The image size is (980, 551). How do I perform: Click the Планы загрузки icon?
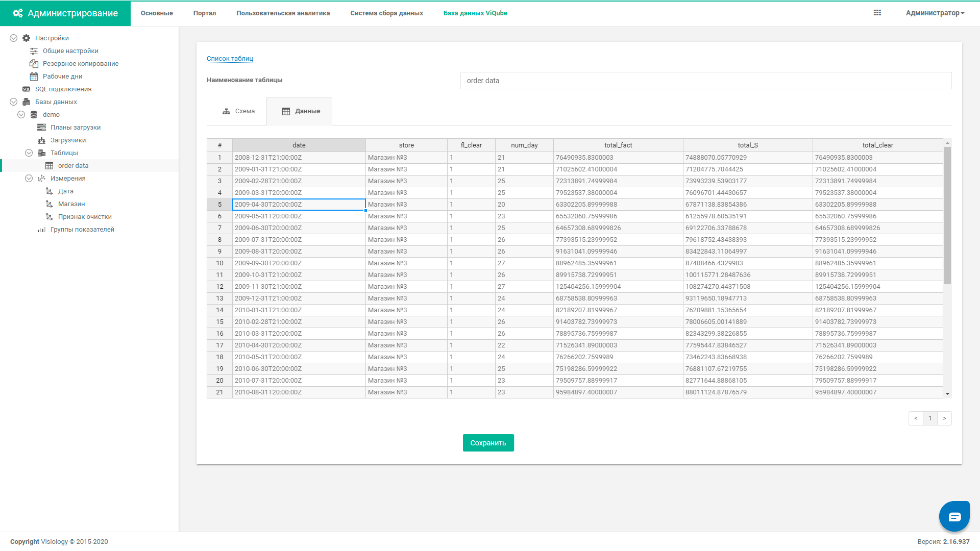pos(42,128)
